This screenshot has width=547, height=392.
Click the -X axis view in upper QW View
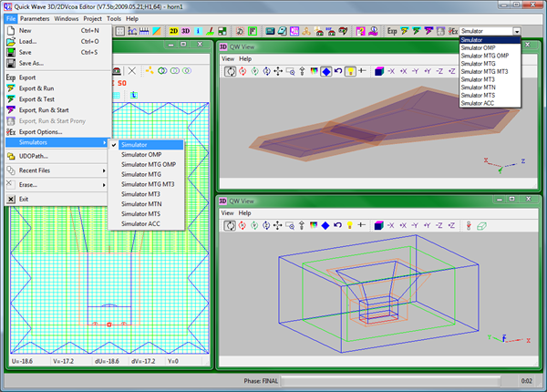click(391, 70)
